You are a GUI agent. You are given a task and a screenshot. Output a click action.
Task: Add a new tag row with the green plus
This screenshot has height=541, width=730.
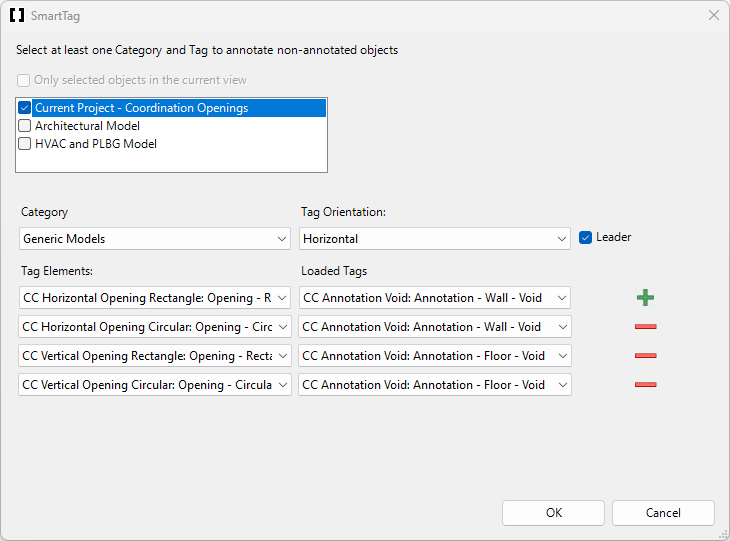click(645, 298)
